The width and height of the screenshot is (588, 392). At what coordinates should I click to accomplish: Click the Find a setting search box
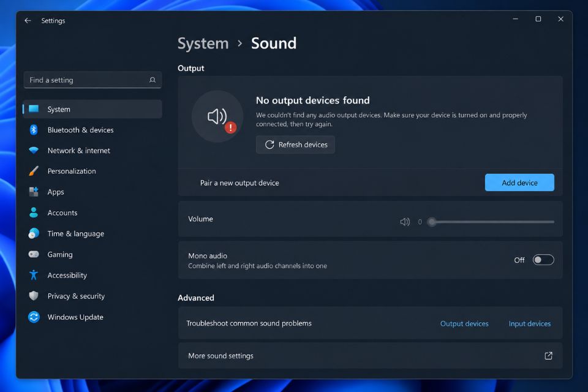pos(92,80)
